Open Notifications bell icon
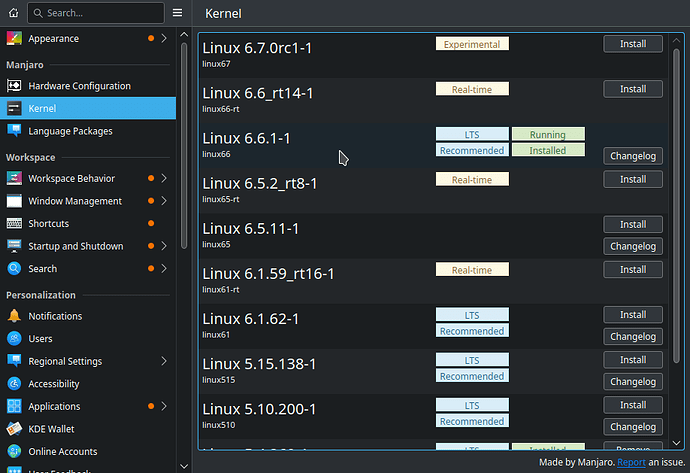 (x=14, y=316)
